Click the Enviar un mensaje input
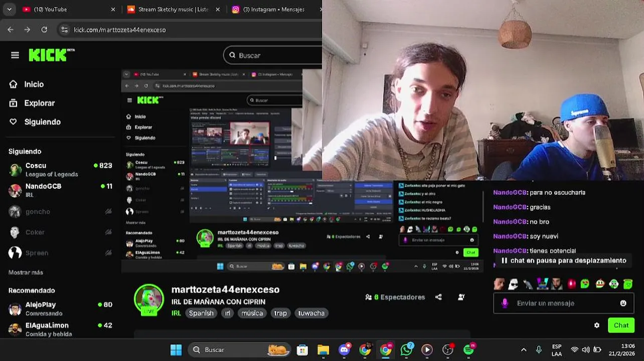 tap(563, 303)
